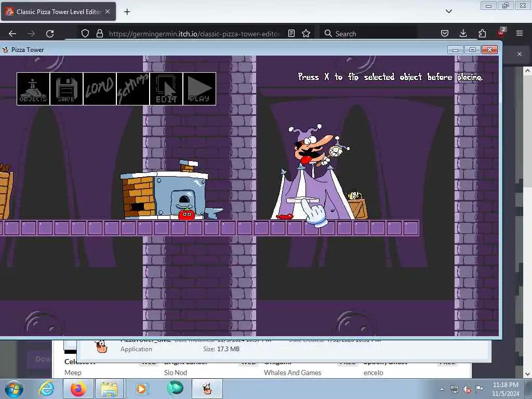
Task: Go back in Firefox browser
Action: 12,34
